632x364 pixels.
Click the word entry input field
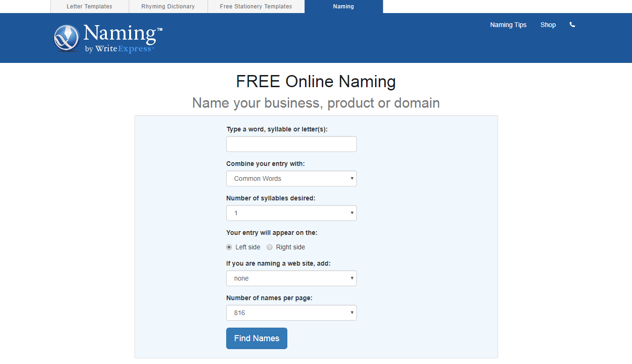click(291, 144)
